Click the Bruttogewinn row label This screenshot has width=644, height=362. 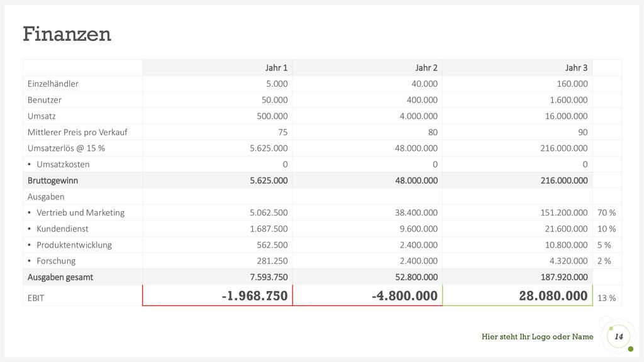(x=53, y=180)
